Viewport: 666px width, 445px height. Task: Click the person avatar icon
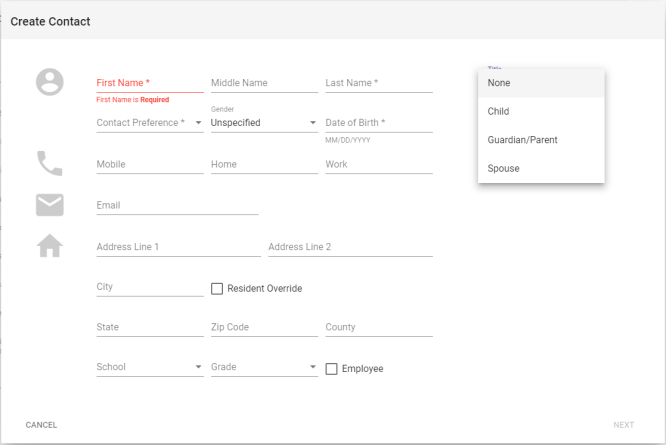(x=50, y=83)
